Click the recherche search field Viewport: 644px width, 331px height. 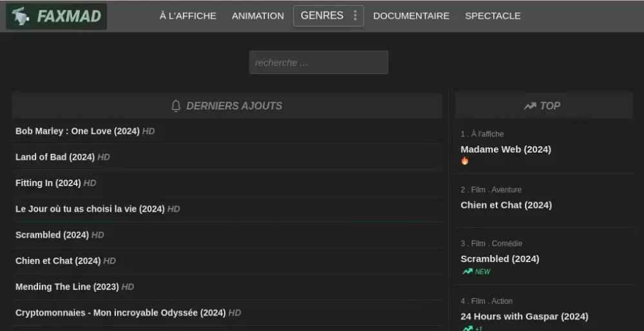319,62
